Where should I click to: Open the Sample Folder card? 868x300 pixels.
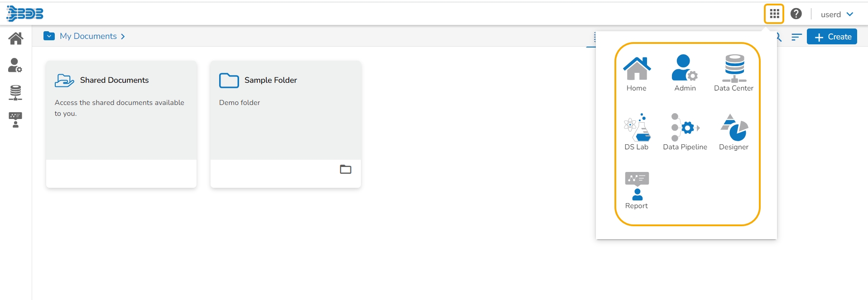pos(285,110)
